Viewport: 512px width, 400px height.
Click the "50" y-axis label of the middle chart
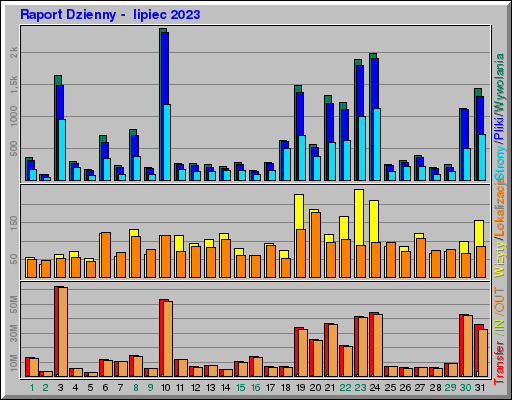[x=14, y=259]
